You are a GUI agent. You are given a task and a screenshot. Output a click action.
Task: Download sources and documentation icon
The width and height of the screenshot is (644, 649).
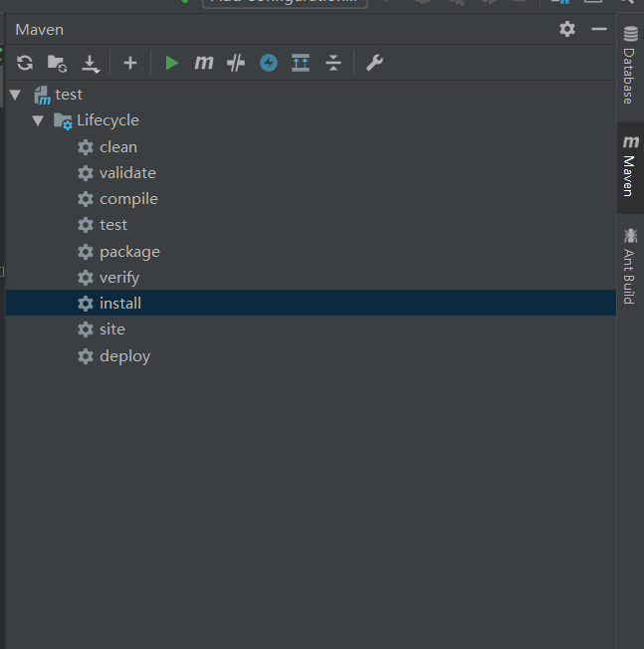click(x=91, y=64)
